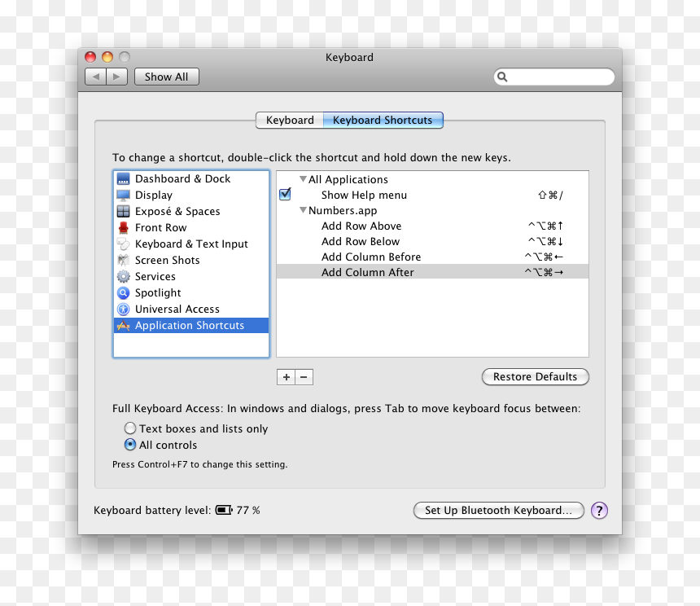Remove shortcut with the minus button

[304, 377]
